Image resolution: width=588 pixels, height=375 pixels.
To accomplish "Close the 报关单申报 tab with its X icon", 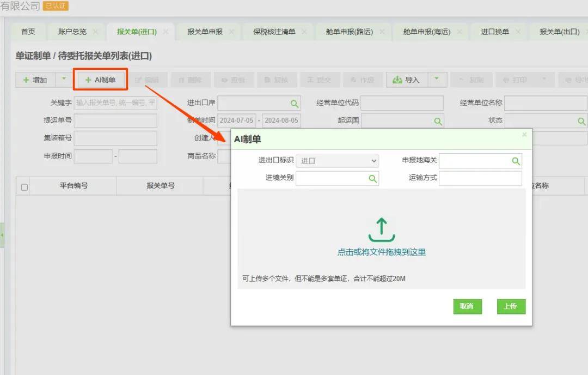I will click(x=231, y=32).
